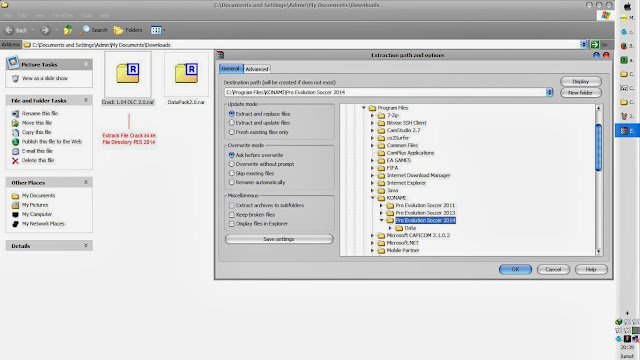Screen dimensions: 640x360
Task: Click the Up folder icon
Action: click(x=68, y=30)
